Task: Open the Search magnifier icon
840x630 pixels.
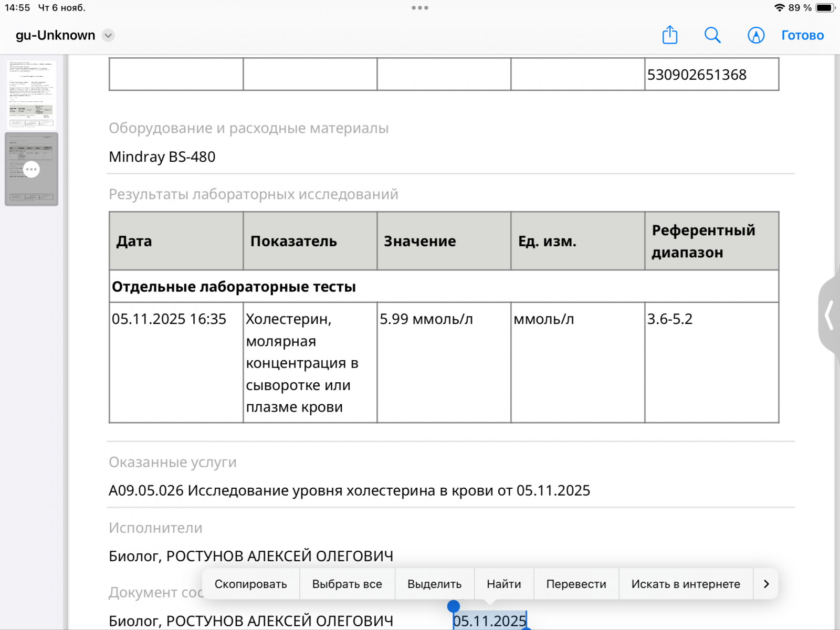Action: tap(712, 35)
